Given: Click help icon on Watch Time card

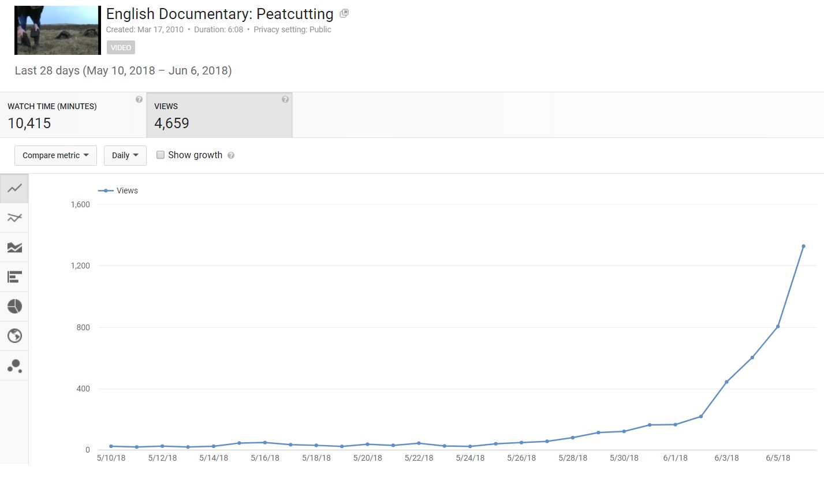Looking at the screenshot, I should 139,99.
